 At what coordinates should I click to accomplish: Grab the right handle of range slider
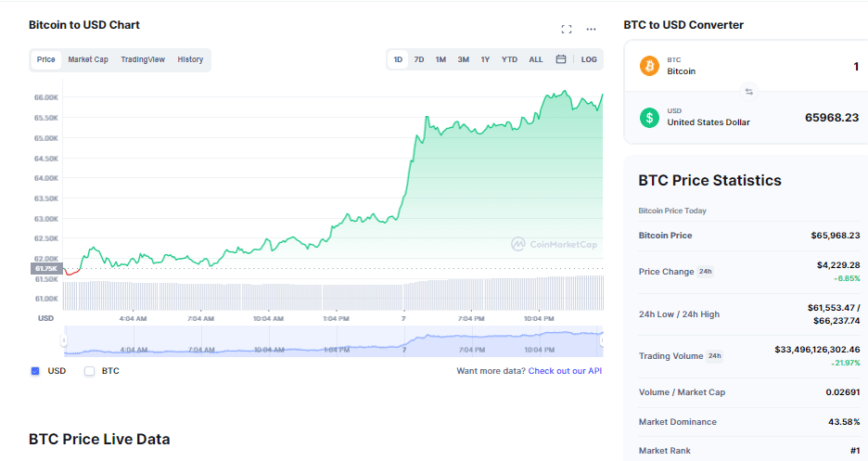pyautogui.click(x=602, y=340)
